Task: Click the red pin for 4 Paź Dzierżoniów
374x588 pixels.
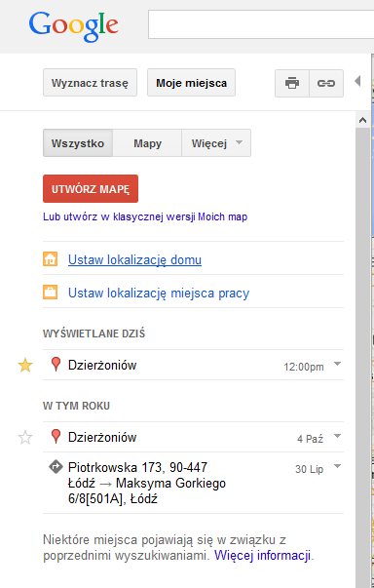Action: pos(56,437)
